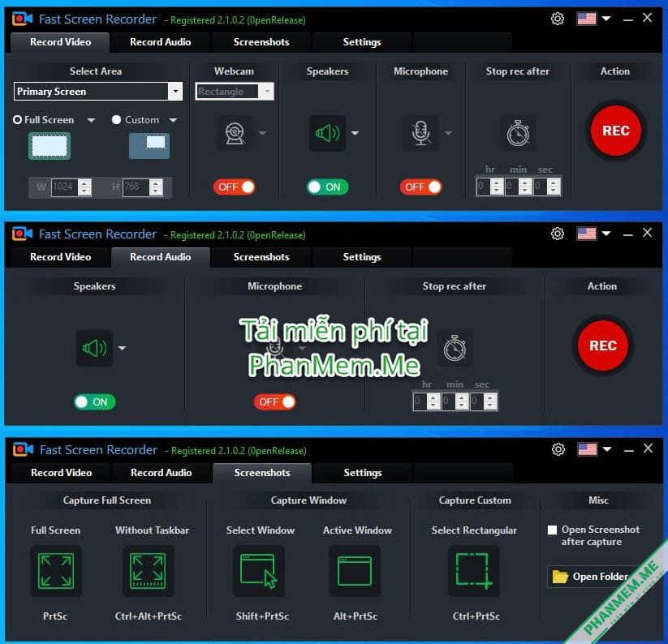Click speakers icon in Record Audio window
The width and height of the screenshot is (668, 644).
tap(95, 348)
